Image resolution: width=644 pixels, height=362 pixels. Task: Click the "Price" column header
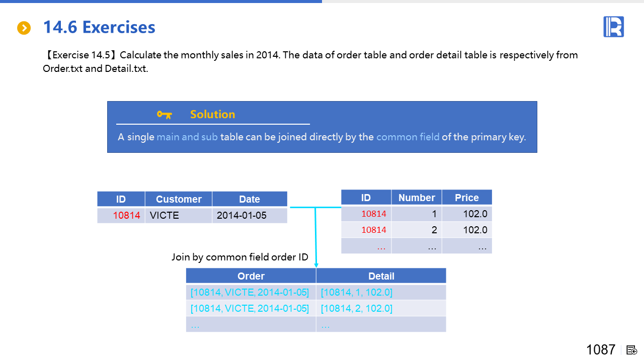(x=466, y=198)
